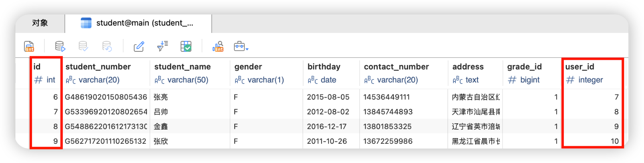Screen dimensions: 644x163
Task: Click the grid checkmark column icon
Action: click(186, 47)
